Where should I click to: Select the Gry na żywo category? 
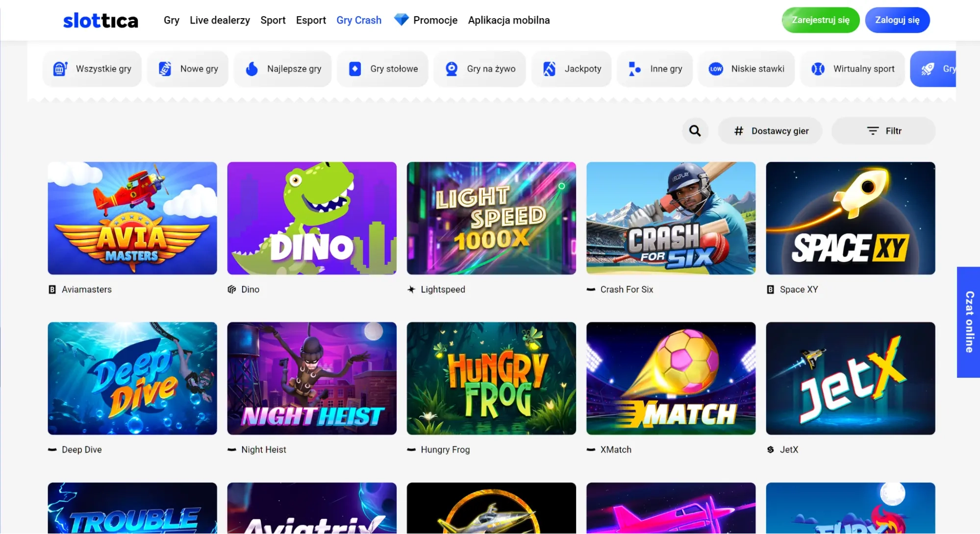tap(479, 69)
